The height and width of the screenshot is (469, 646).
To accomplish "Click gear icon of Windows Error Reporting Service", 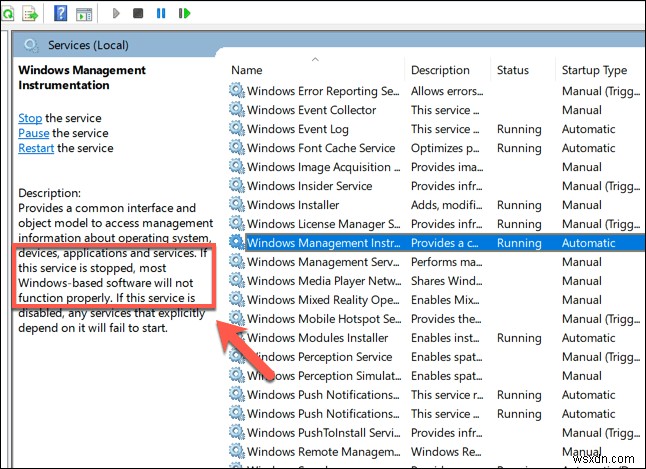I will click(x=236, y=90).
